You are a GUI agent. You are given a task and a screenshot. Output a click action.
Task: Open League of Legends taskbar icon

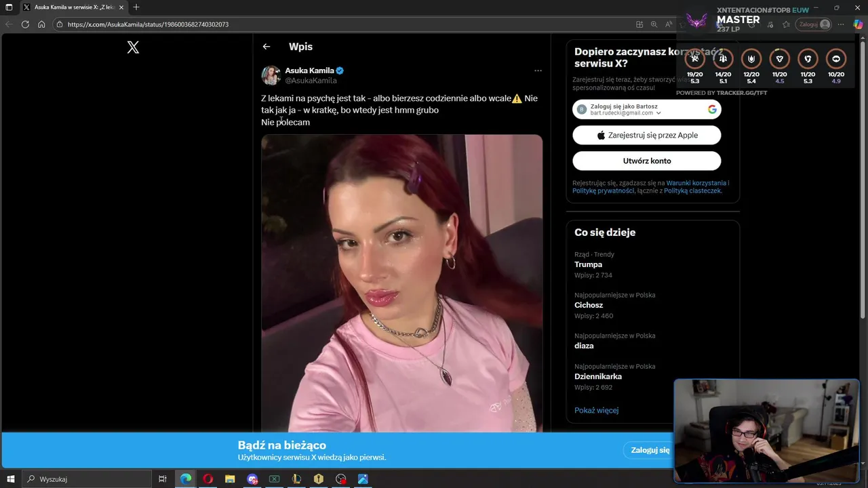point(296,479)
